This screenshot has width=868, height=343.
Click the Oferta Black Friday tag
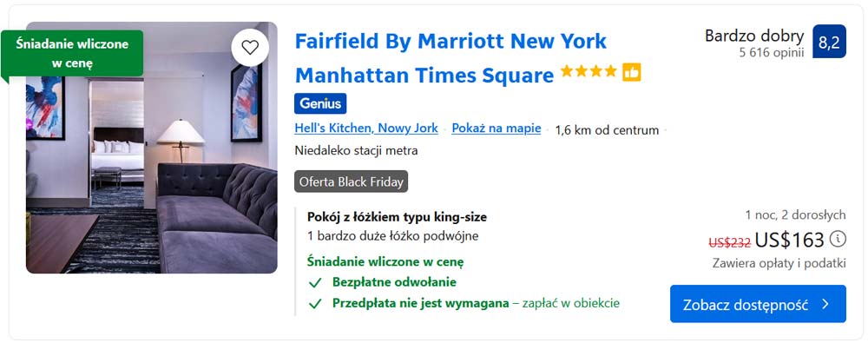click(351, 181)
